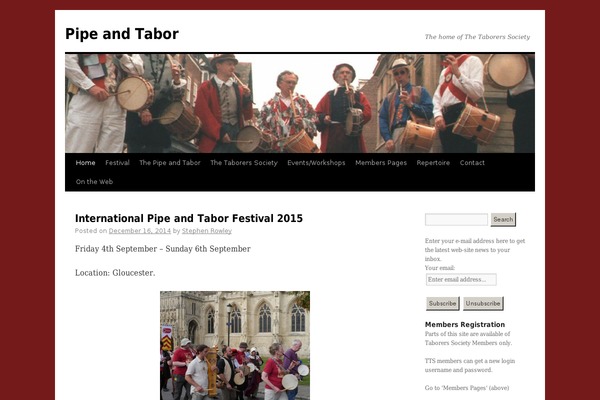The height and width of the screenshot is (400, 600).
Task: Go to The Pipe and Tabor page
Action: tap(170, 163)
